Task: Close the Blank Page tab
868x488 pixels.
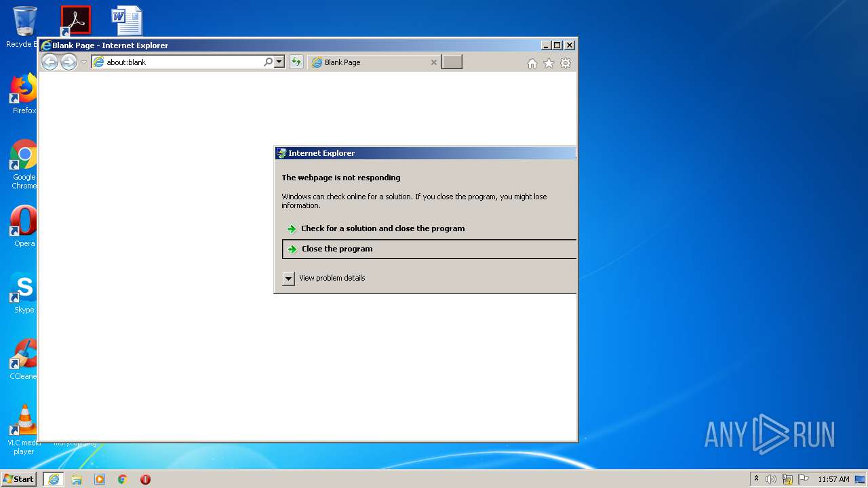Action: tap(434, 62)
